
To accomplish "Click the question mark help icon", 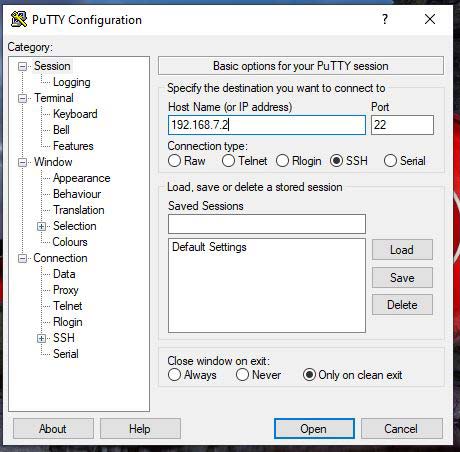I will 385,19.
